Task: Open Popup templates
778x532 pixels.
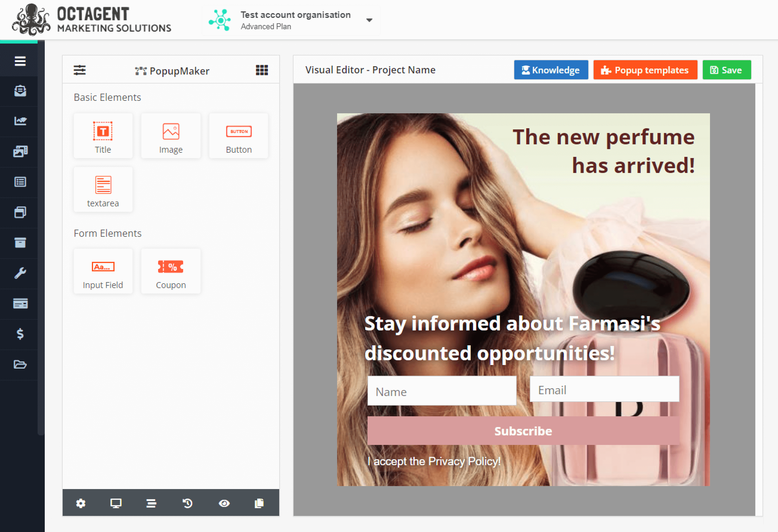Action: (645, 70)
